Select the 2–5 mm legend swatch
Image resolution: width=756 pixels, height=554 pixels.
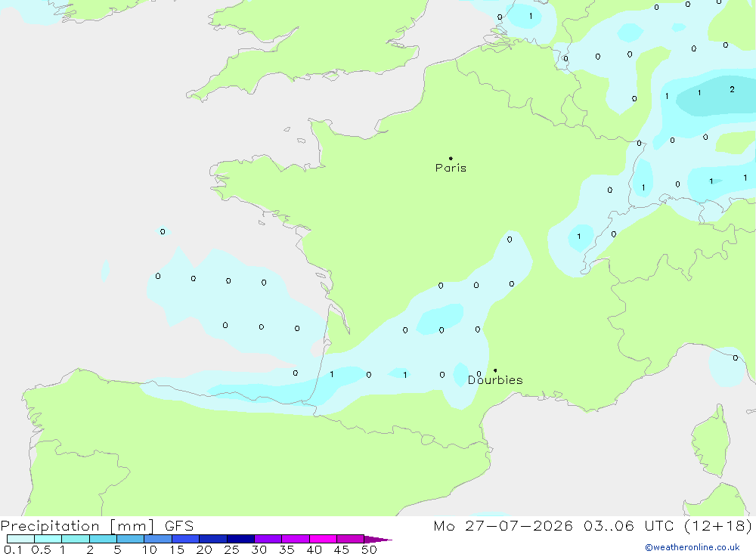pos(103,539)
